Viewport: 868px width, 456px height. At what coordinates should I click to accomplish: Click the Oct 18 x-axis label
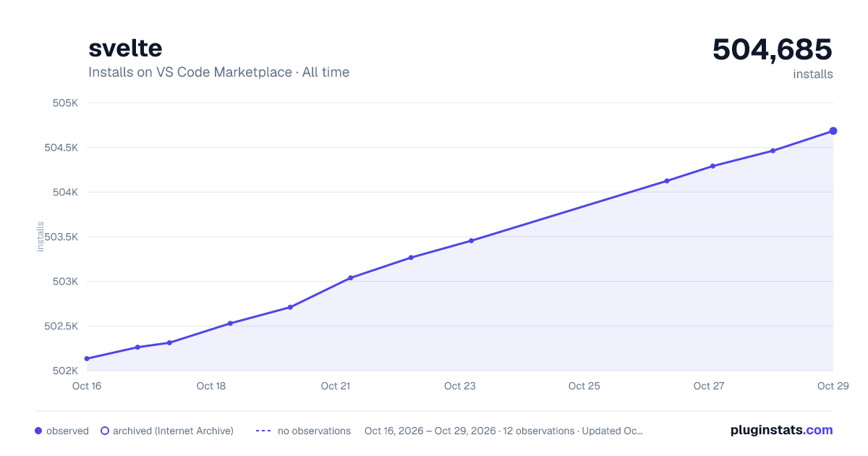tap(211, 386)
